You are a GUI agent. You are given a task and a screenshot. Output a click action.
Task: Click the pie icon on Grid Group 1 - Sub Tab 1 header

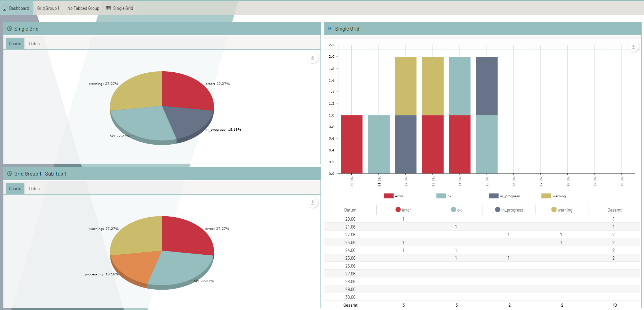tap(9, 174)
